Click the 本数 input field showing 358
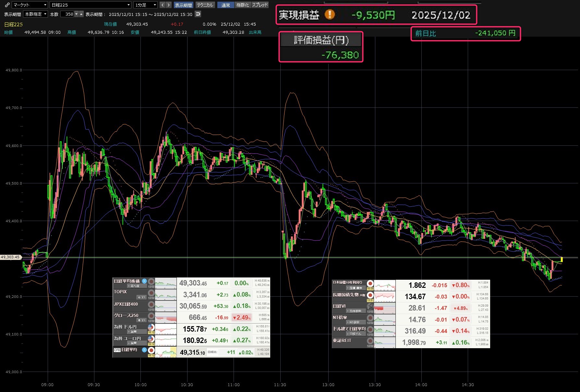The height and width of the screenshot is (392, 580). point(67,14)
